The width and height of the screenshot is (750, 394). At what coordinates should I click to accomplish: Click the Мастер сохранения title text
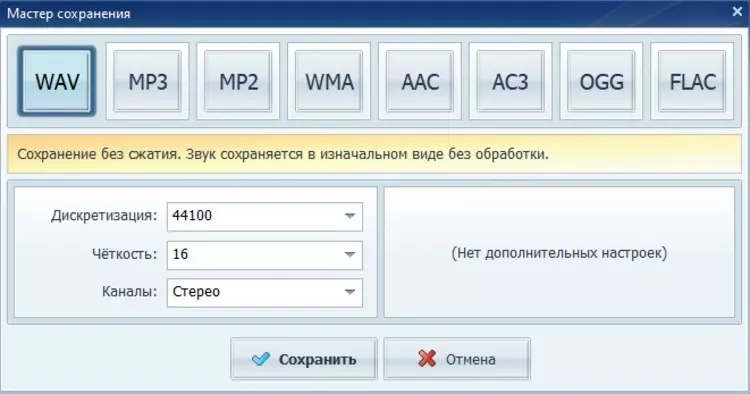click(68, 13)
